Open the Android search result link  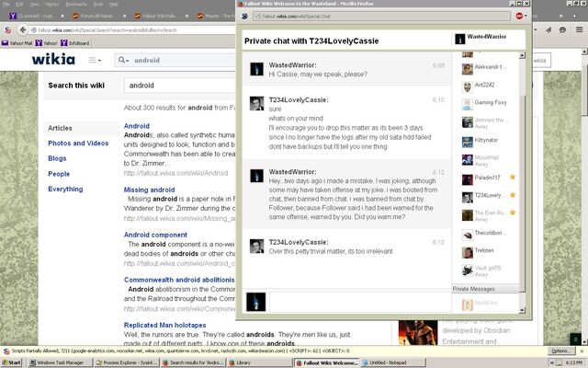[x=137, y=126]
